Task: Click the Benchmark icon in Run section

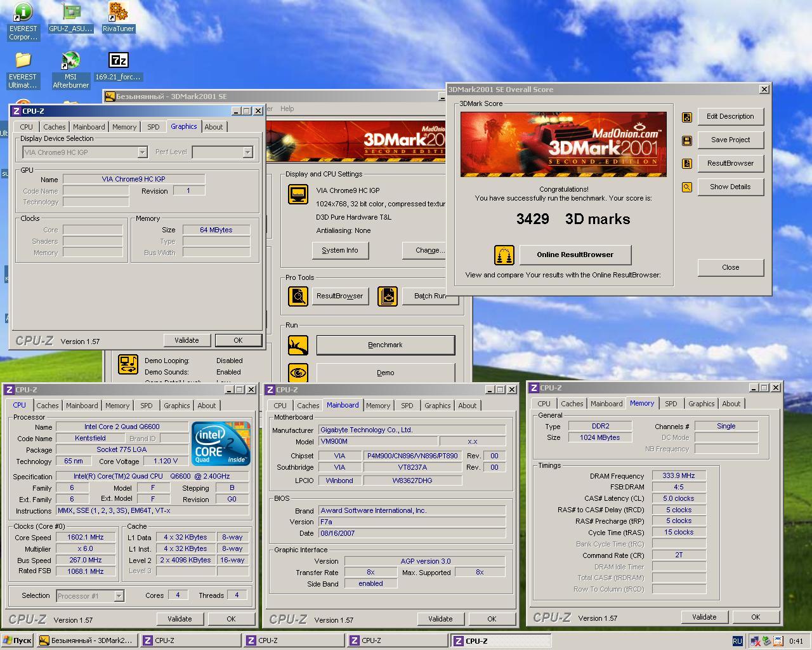Action: [x=298, y=345]
